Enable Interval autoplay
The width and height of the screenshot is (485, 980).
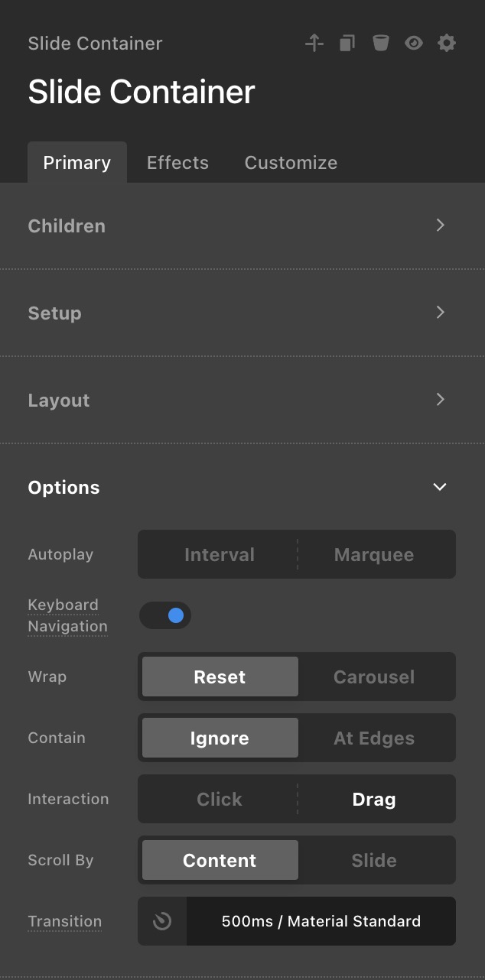pos(220,554)
